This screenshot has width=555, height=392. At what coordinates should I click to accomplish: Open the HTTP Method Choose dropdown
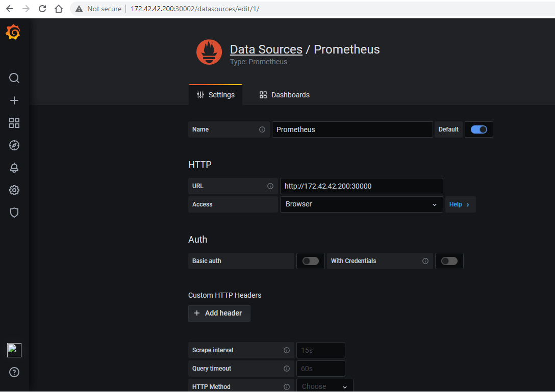tap(324, 386)
